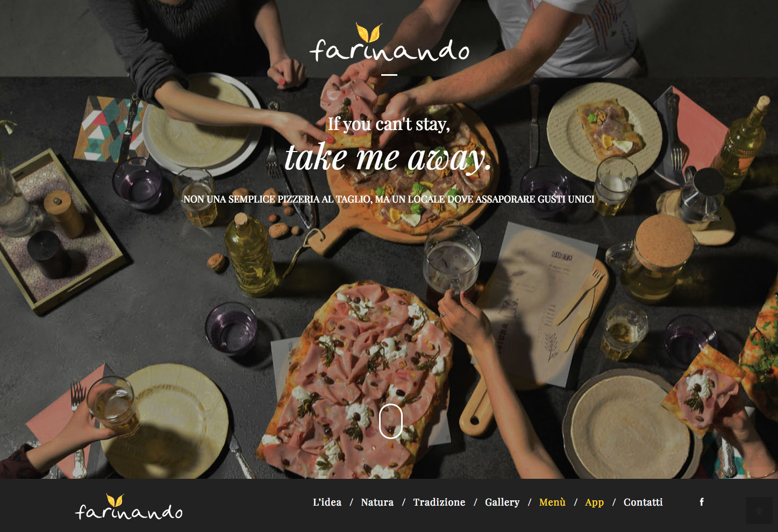Click the yellow leaf emblem in footer logo
Image resolution: width=778 pixels, height=532 pixels.
(x=115, y=500)
